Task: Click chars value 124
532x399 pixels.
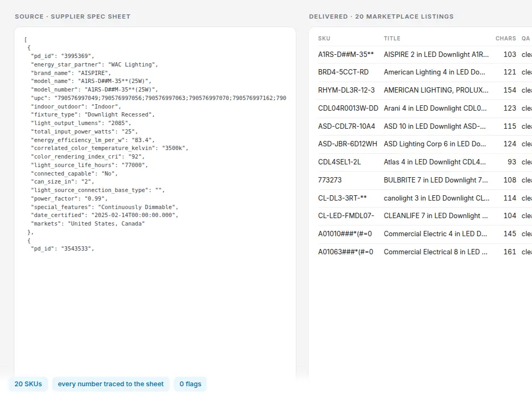Action: tap(510, 144)
